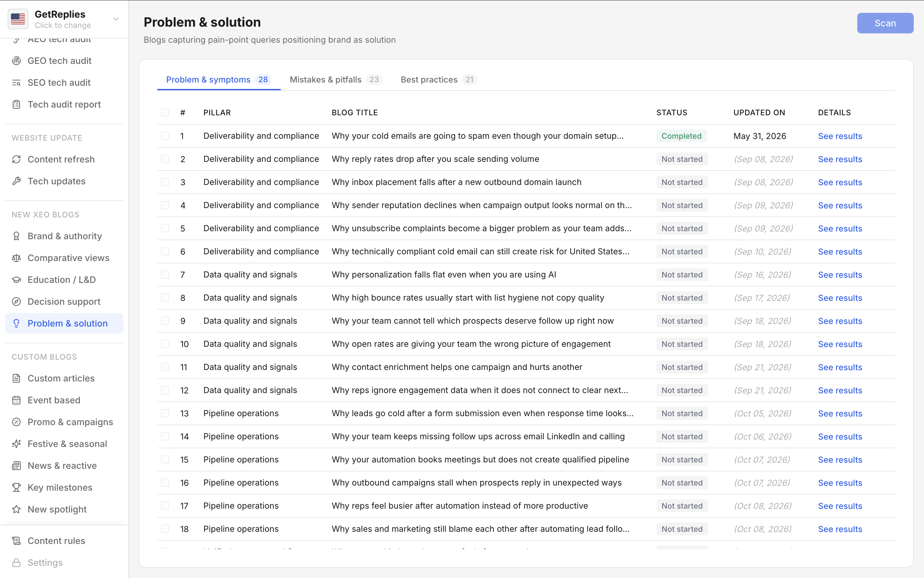Click the UPDATED ON column header
Screen dimensions: 924x578
coord(759,113)
